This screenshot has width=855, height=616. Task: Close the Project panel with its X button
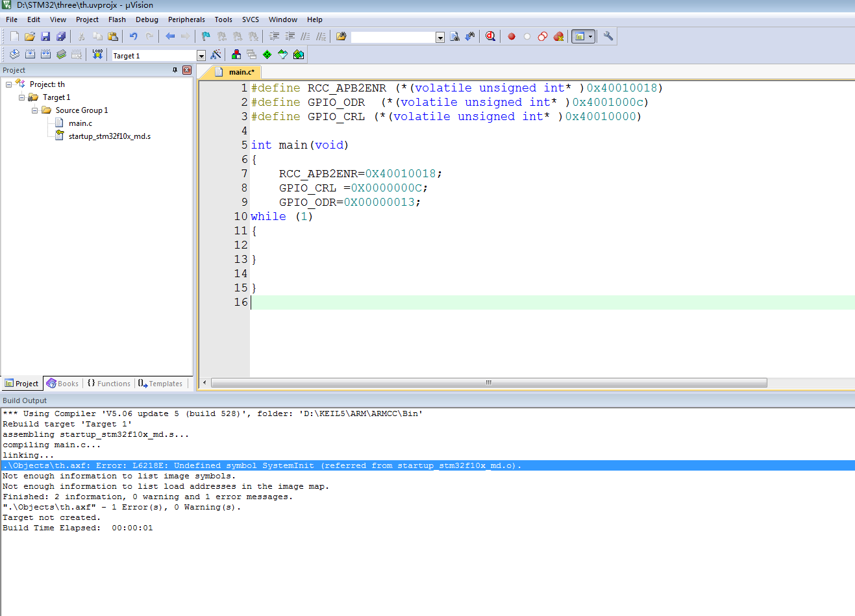187,70
